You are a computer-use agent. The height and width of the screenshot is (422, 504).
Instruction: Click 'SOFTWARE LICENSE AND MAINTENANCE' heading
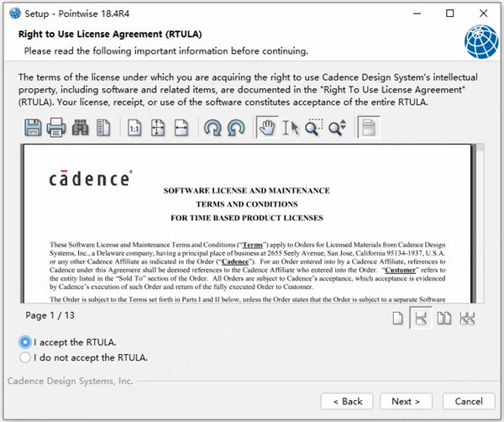246,191
